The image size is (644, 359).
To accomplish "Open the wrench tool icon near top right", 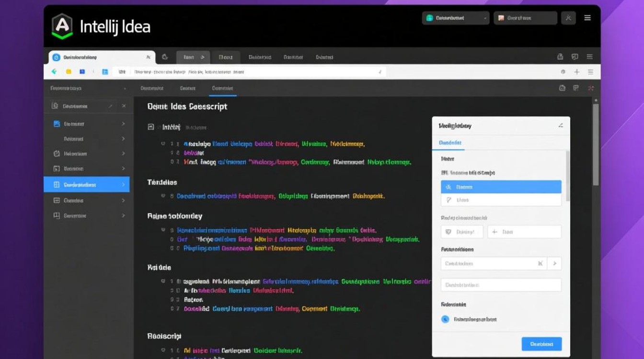I will pyautogui.click(x=568, y=18).
